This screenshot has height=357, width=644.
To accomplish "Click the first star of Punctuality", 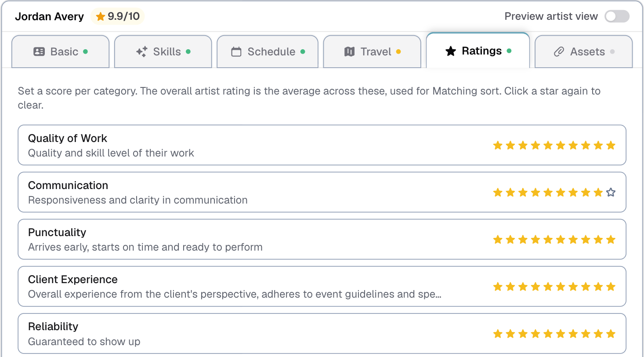I will [498, 240].
